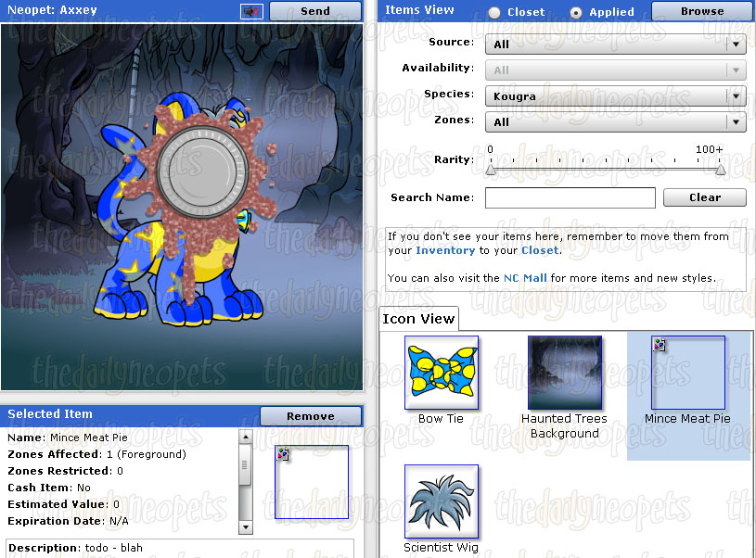Select the Scientist Wig item icon
Image resolution: width=756 pixels, height=558 pixels.
point(442,501)
